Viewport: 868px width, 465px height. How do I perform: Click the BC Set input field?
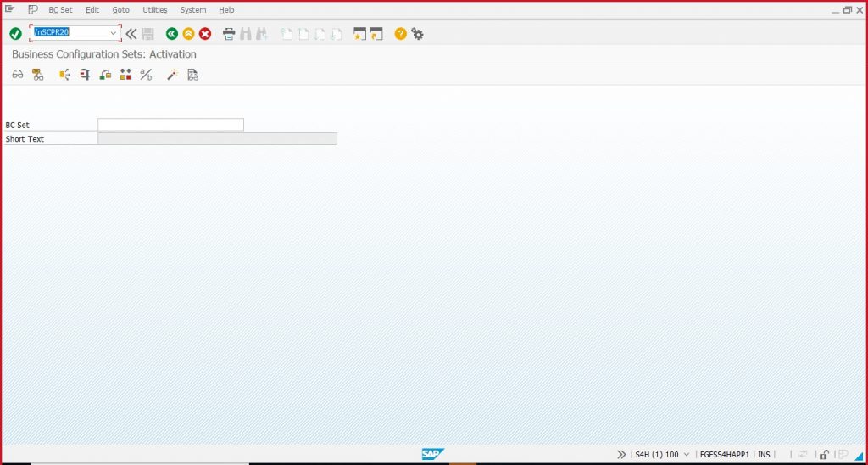click(170, 125)
